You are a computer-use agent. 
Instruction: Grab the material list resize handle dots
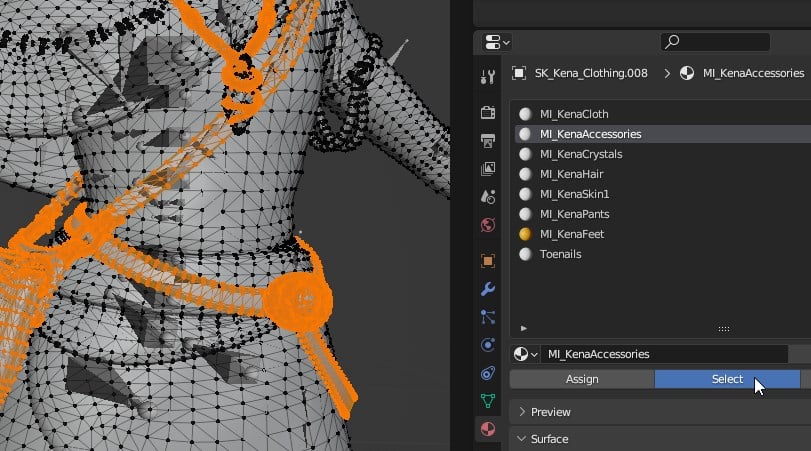pos(724,328)
